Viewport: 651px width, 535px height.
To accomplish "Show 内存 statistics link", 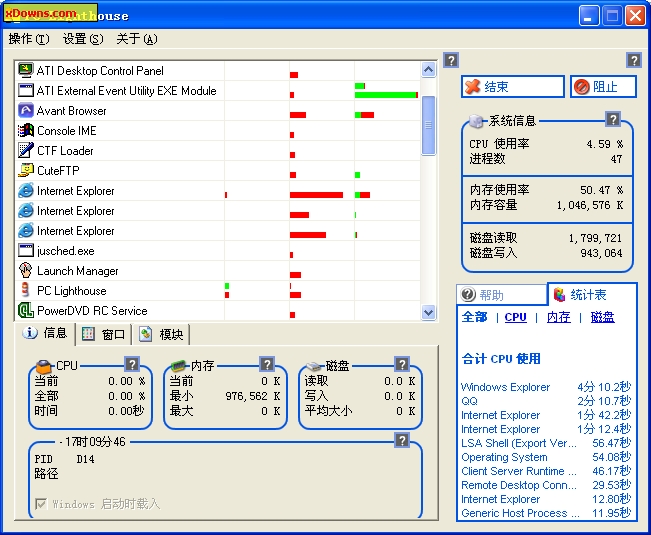I will pos(558,317).
